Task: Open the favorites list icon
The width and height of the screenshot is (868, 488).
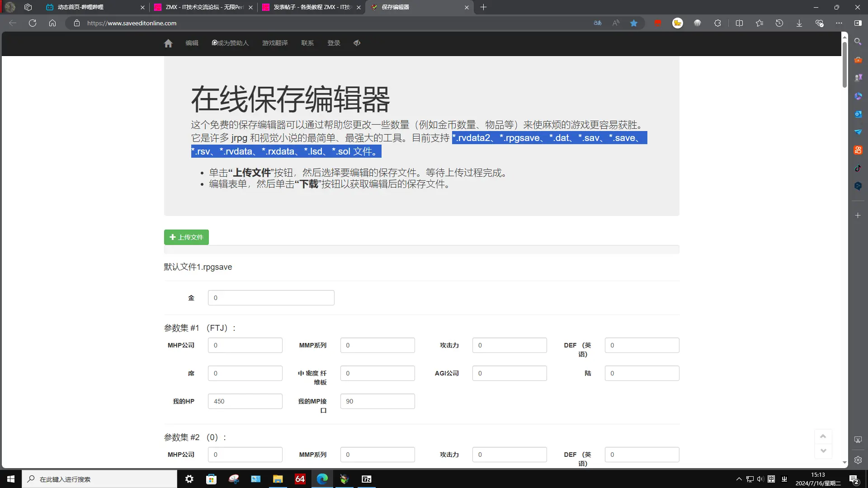Action: (759, 23)
